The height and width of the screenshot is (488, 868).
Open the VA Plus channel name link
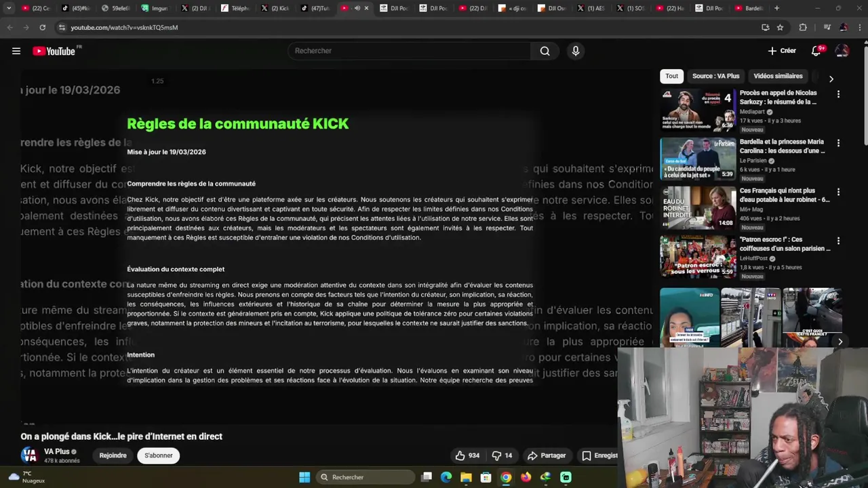(57, 451)
